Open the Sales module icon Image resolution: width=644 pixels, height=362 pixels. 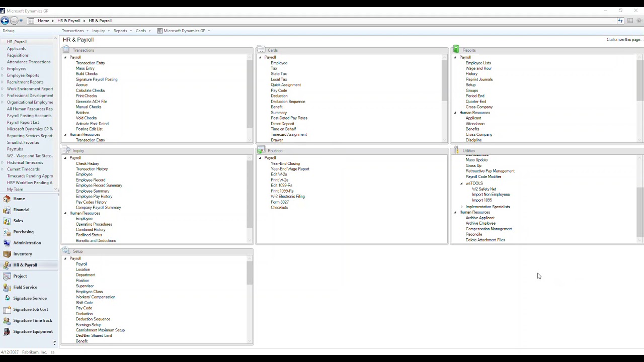(7, 221)
